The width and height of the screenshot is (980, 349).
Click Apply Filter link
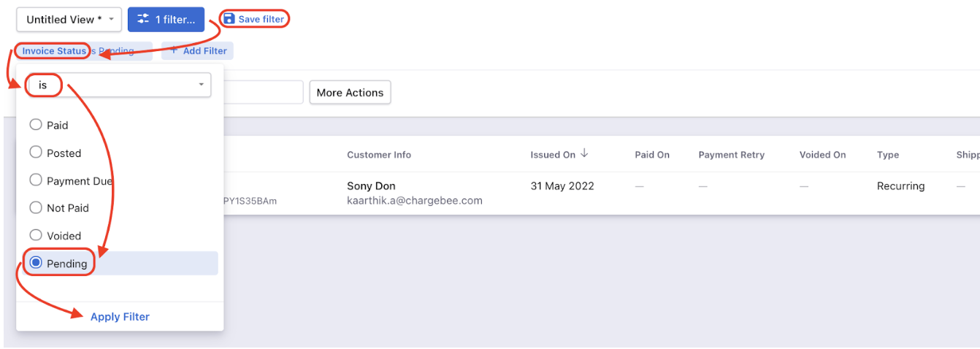[120, 317]
